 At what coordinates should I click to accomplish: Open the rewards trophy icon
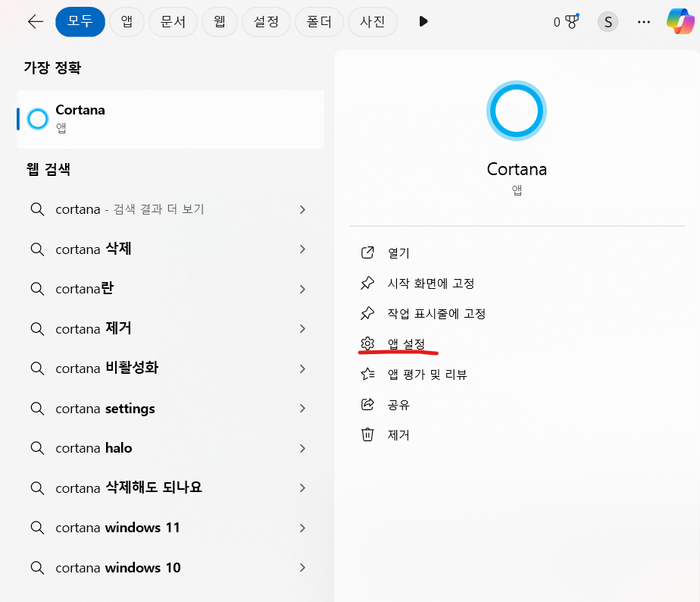tap(571, 21)
